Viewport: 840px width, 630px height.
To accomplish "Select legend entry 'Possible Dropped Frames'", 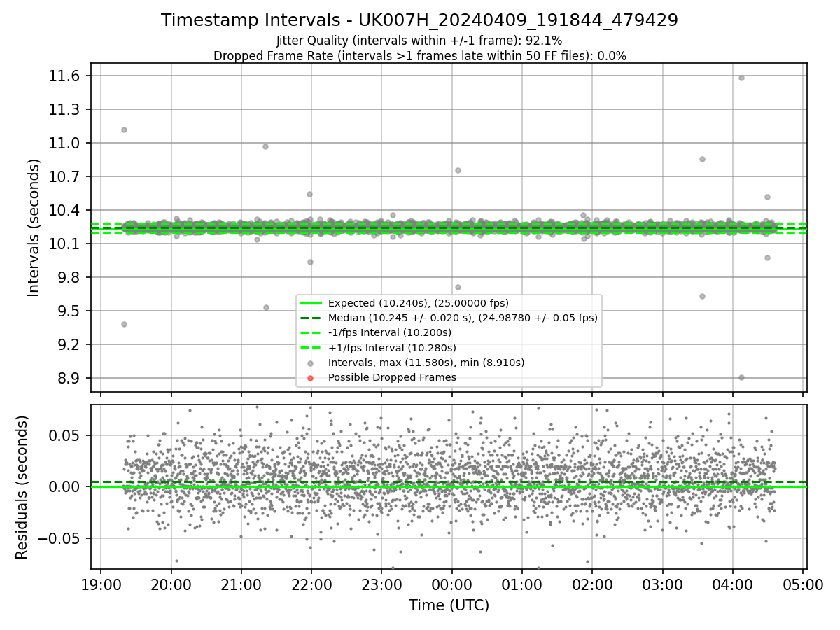I will point(392,377).
